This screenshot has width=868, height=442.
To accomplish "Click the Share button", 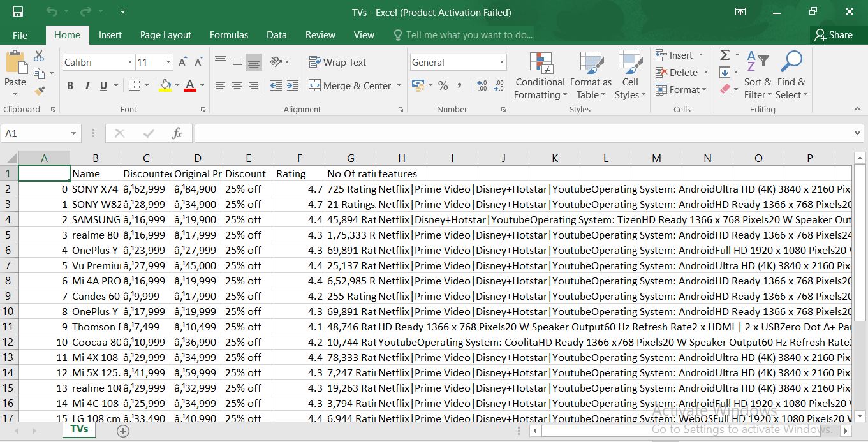I will [834, 35].
